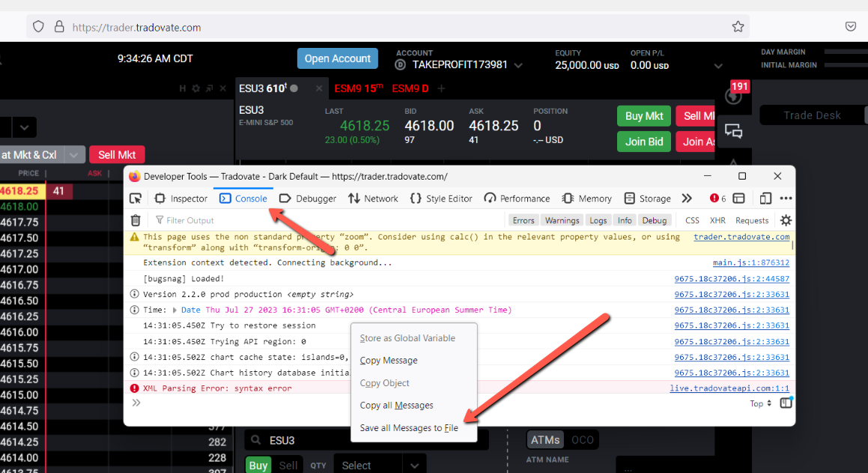Expand the equity details chevron
This screenshot has height=473, width=868.
pyautogui.click(x=718, y=66)
